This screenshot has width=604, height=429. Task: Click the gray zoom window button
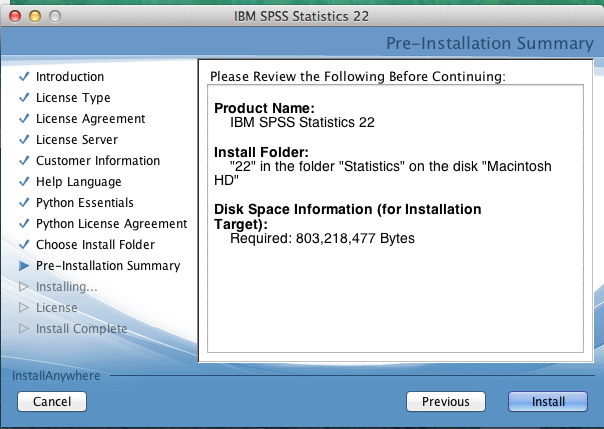(x=55, y=16)
